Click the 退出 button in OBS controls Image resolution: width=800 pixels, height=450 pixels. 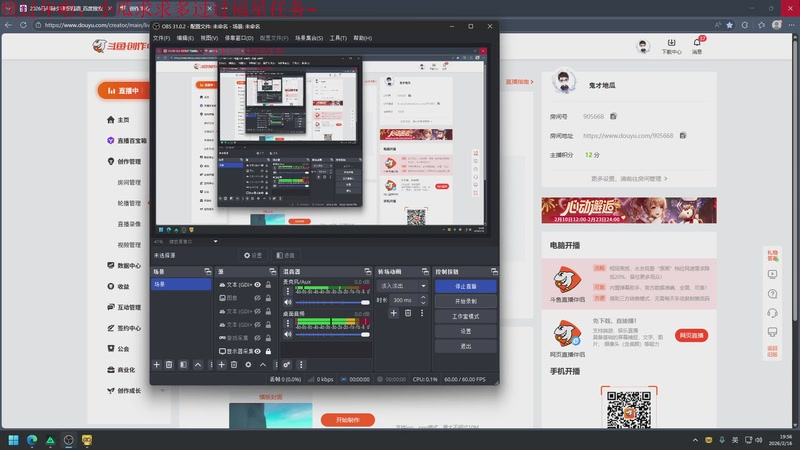466,346
